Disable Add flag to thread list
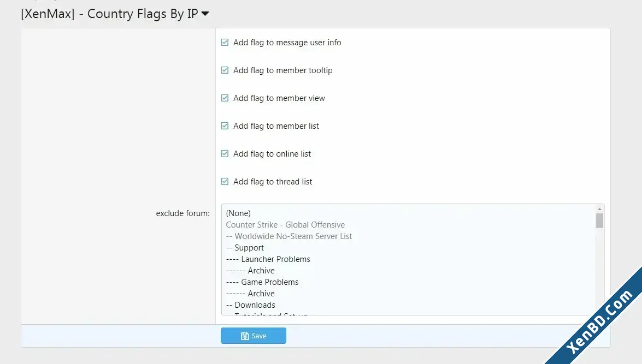Screen dimensions: 642x364 click(x=225, y=182)
